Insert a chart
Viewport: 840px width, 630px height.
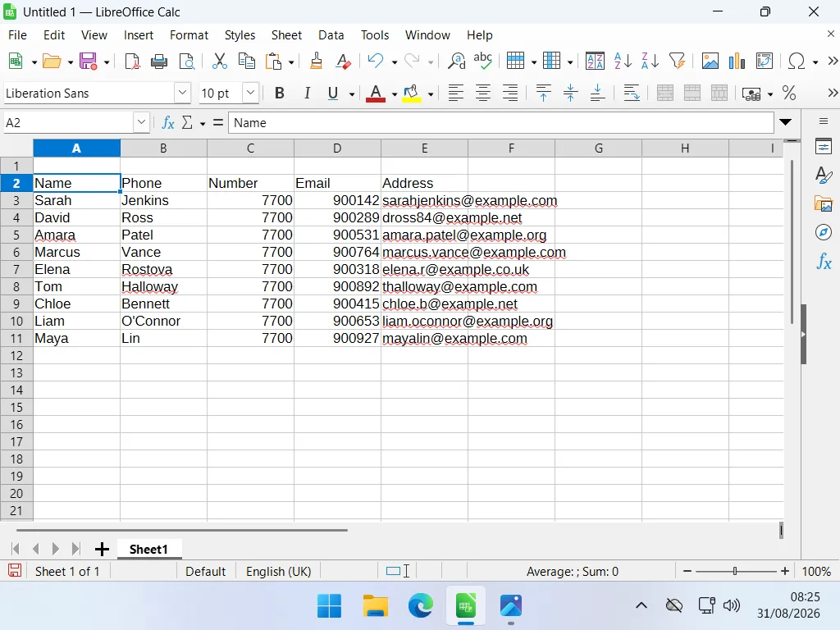(737, 61)
